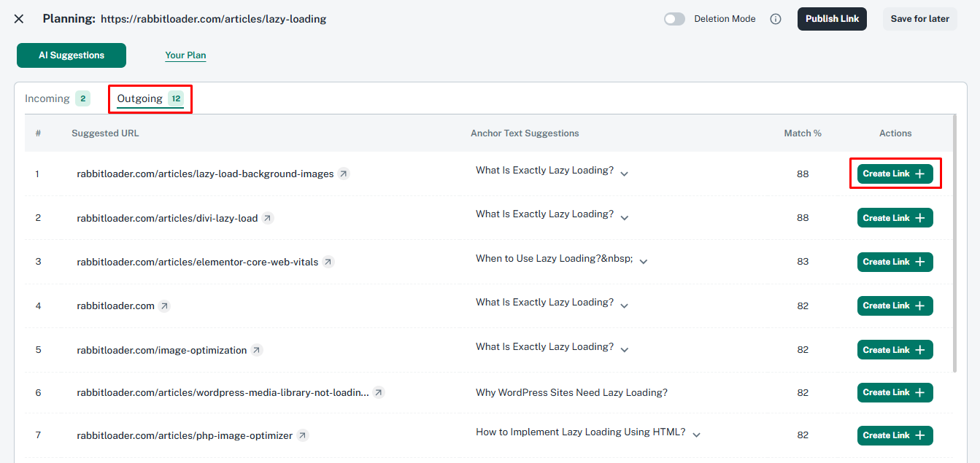This screenshot has height=463, width=980.
Task: Expand anchor text dropdown for rabbitloader.com row
Action: [x=625, y=306]
